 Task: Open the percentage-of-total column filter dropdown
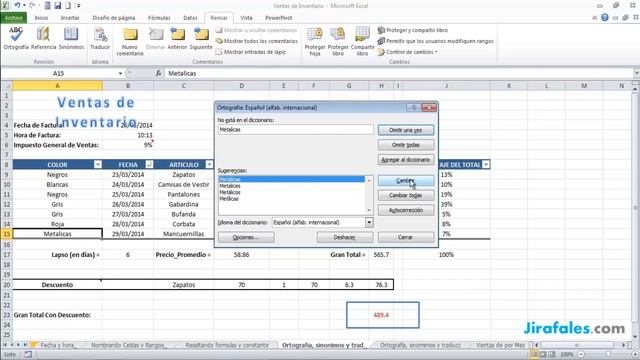(x=486, y=164)
